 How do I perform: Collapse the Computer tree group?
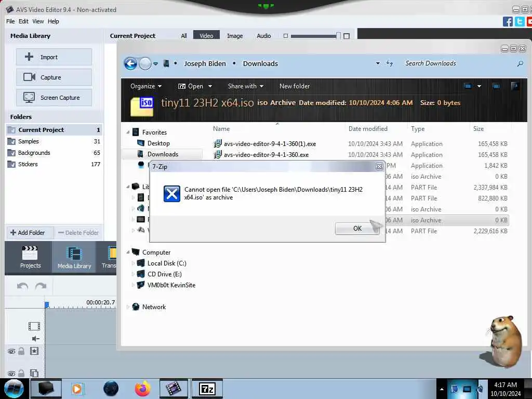point(128,252)
